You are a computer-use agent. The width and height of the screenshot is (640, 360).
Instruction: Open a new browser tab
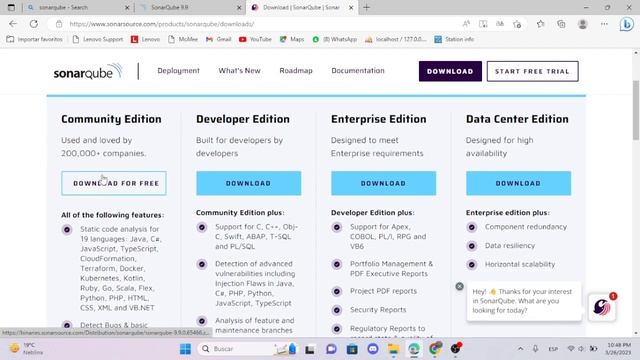tap(366, 7)
